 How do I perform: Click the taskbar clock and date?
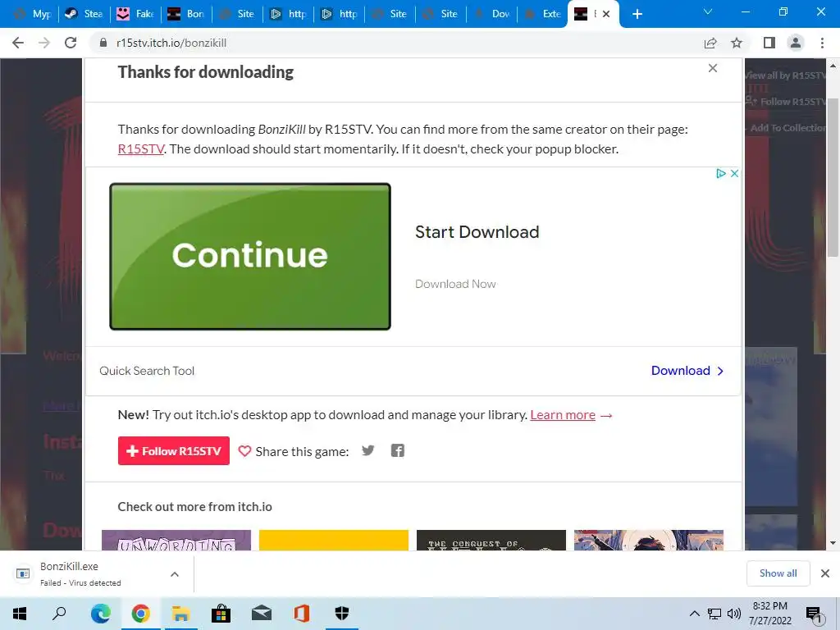pyautogui.click(x=769, y=614)
